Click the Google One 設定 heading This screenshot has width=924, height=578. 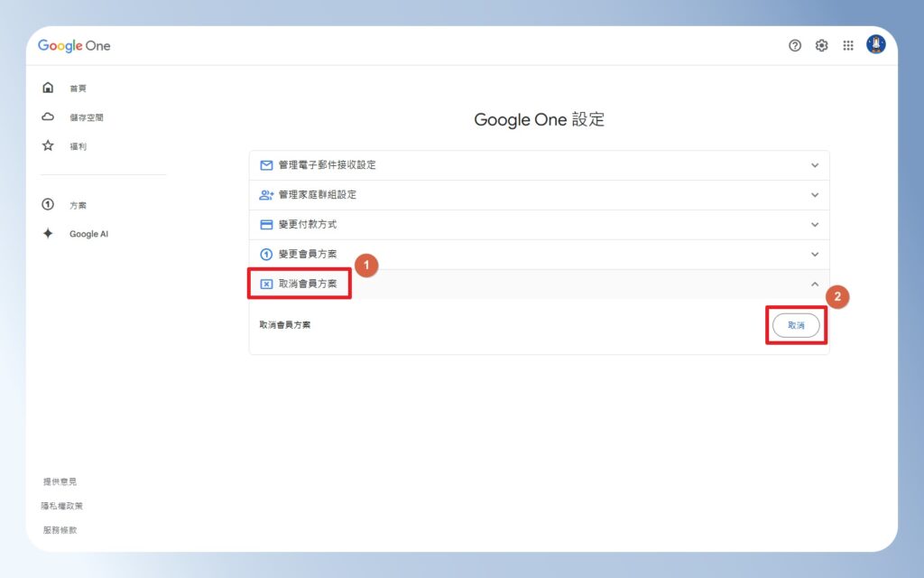540,120
